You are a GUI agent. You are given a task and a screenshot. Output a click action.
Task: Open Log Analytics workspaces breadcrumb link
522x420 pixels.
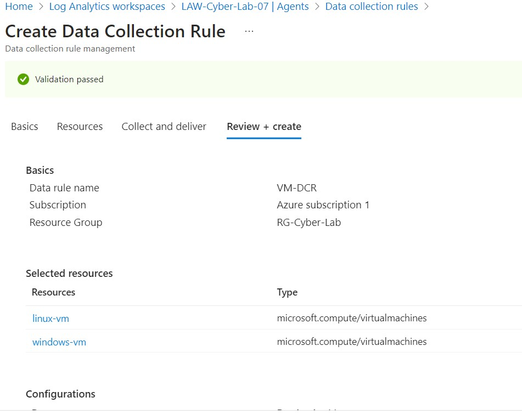coord(107,7)
